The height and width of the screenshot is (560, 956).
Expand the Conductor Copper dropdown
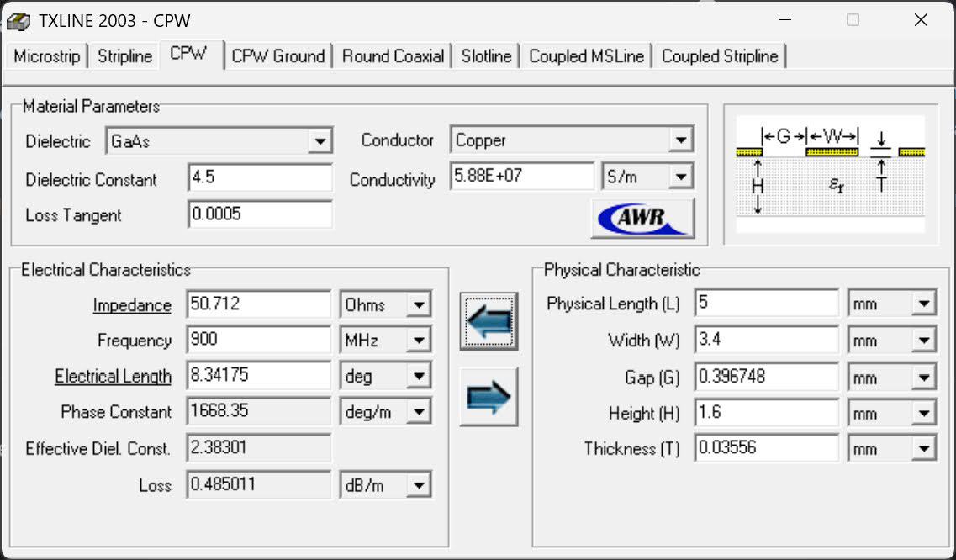click(x=680, y=141)
